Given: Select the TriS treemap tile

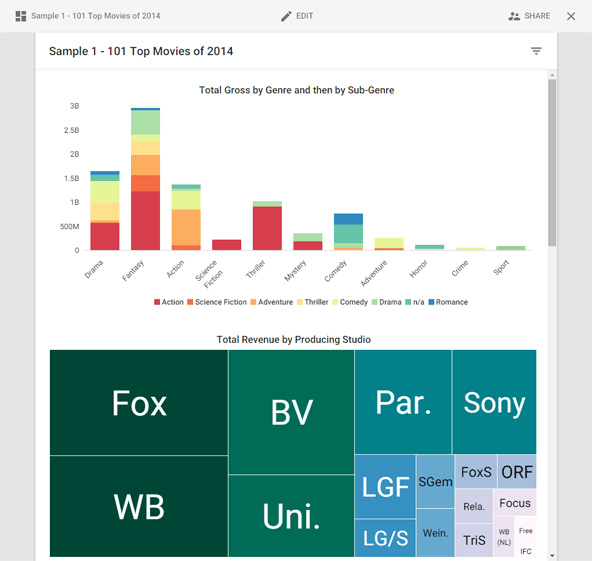Looking at the screenshot, I should pos(474,540).
